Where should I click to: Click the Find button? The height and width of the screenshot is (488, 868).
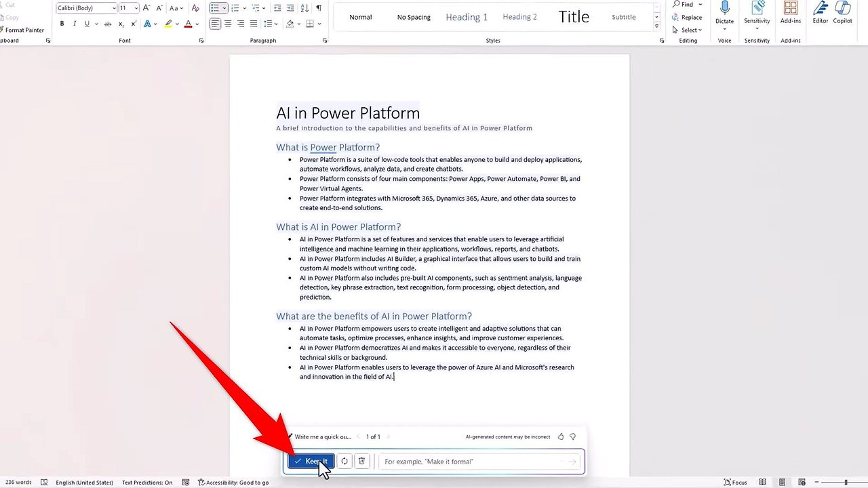[684, 4]
